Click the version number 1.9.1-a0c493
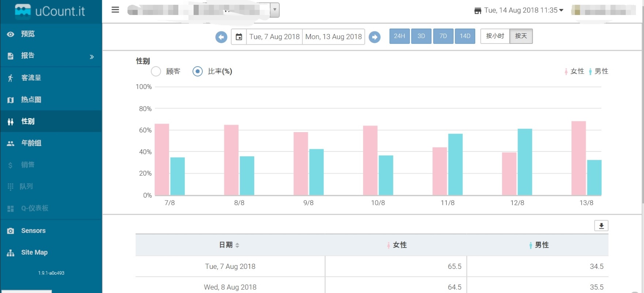Image resolution: width=644 pixels, height=293 pixels. point(51,273)
